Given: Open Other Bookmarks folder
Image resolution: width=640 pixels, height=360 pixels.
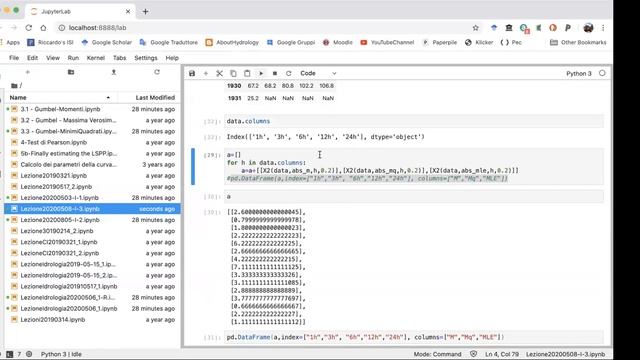Looking at the screenshot, I should [x=578, y=42].
